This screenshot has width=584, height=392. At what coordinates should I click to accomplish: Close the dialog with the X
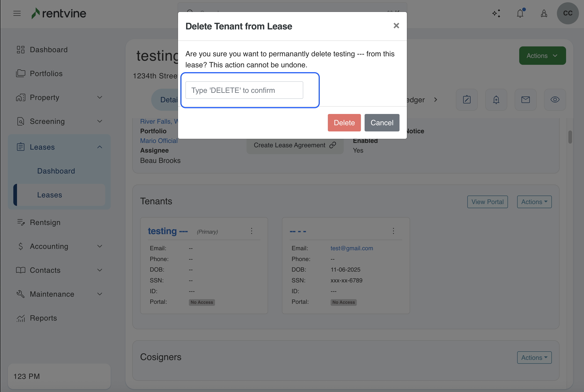point(396,26)
